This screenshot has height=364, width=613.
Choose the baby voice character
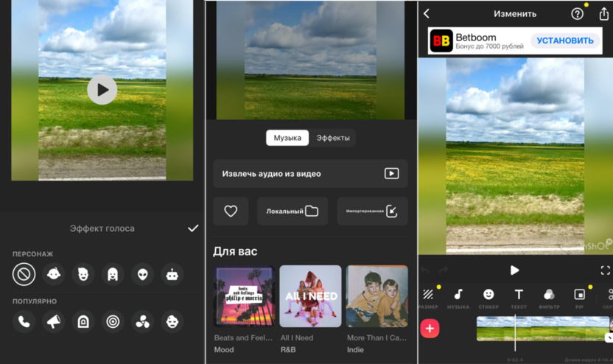pyautogui.click(x=54, y=274)
